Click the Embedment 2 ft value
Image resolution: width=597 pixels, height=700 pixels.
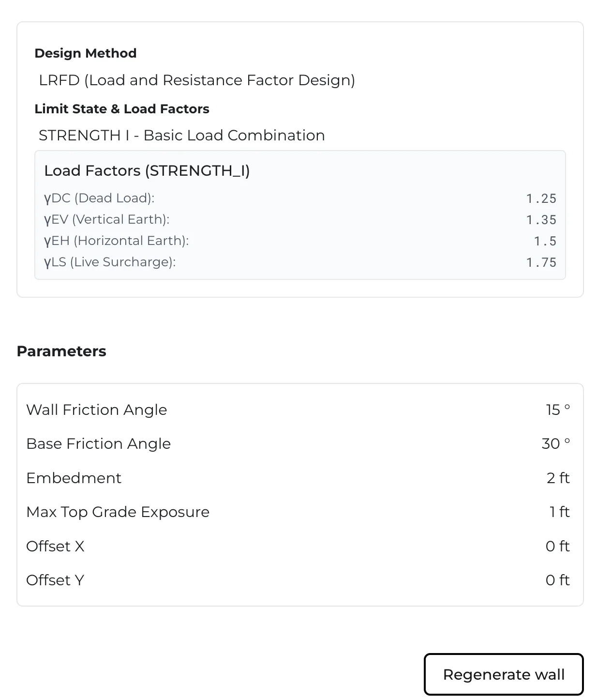click(558, 478)
